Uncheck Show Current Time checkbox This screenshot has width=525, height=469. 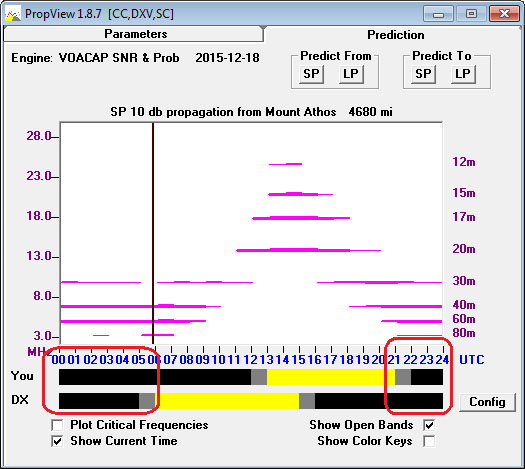(57, 441)
